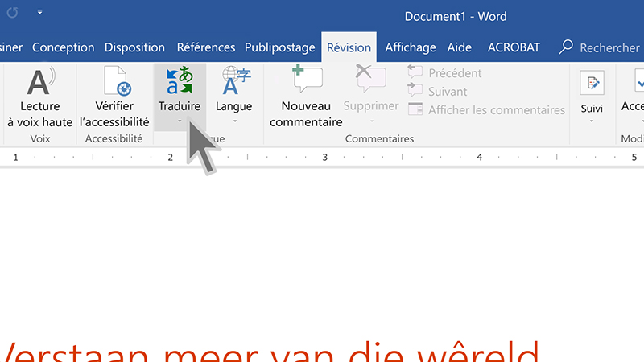This screenshot has height=362, width=644.
Task: Expand the Supprimer dropdown arrow
Action: coord(372,121)
